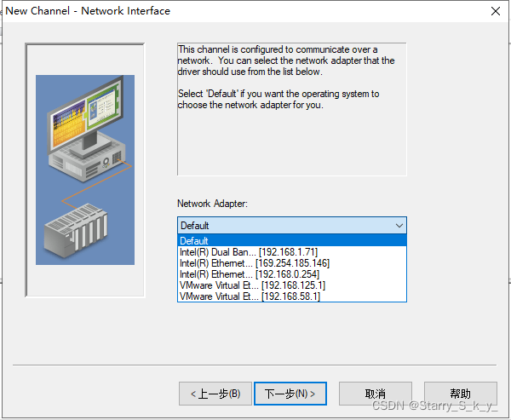Close the New Channel dialog

496,11
